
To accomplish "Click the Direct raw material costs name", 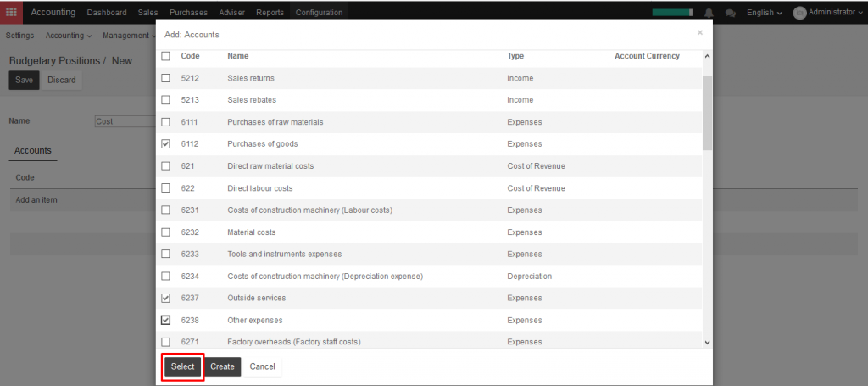I will (x=270, y=166).
